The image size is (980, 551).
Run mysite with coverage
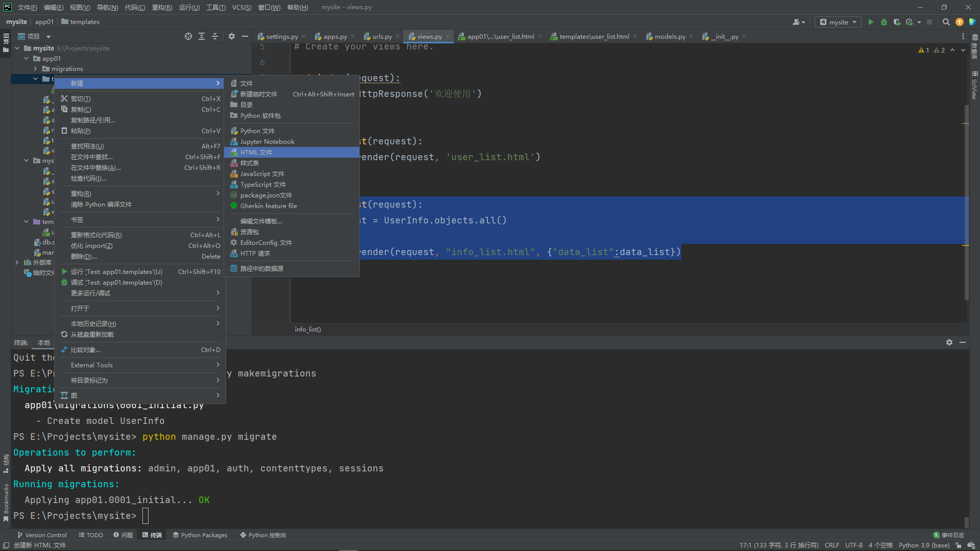click(x=897, y=22)
